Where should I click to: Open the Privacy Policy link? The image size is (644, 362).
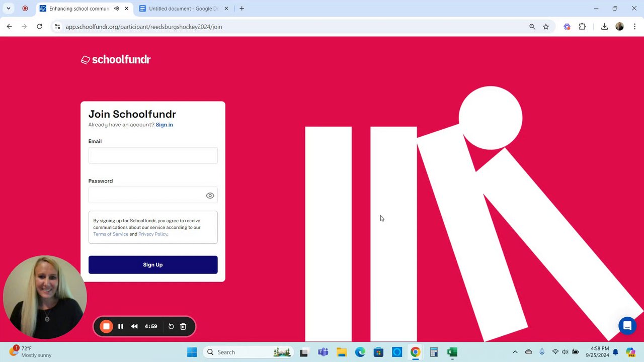coord(153,234)
